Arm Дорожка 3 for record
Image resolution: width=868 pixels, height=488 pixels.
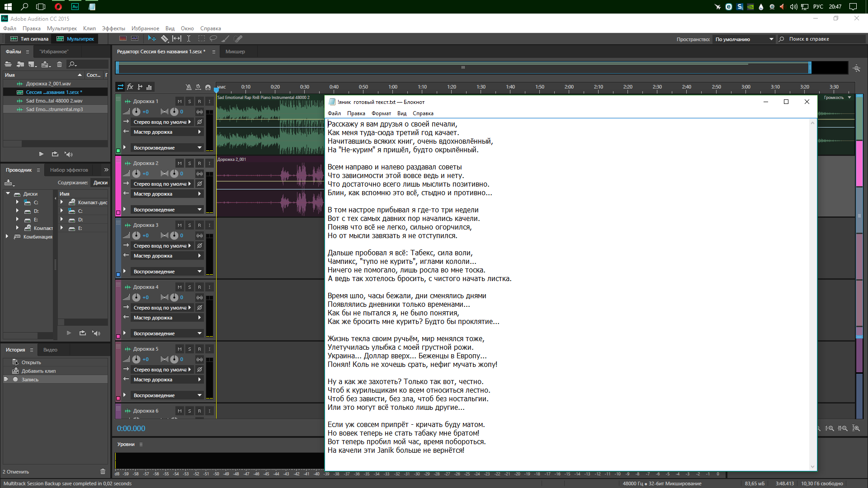tap(199, 225)
